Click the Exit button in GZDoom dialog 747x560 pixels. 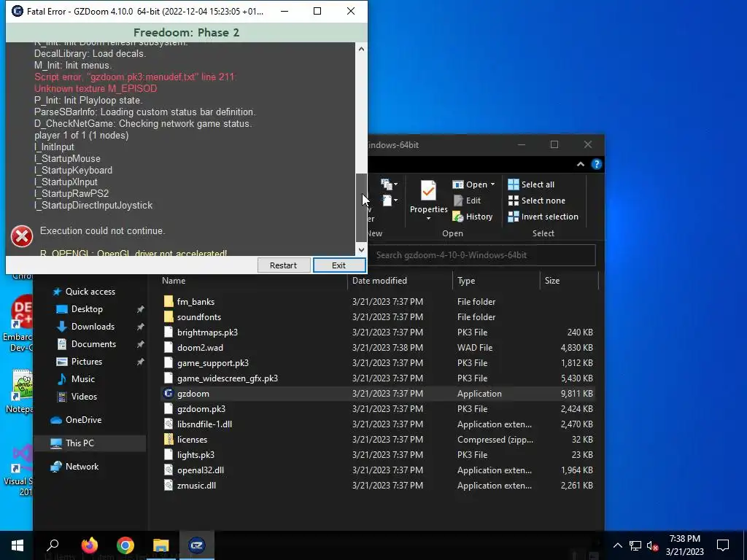(x=339, y=265)
